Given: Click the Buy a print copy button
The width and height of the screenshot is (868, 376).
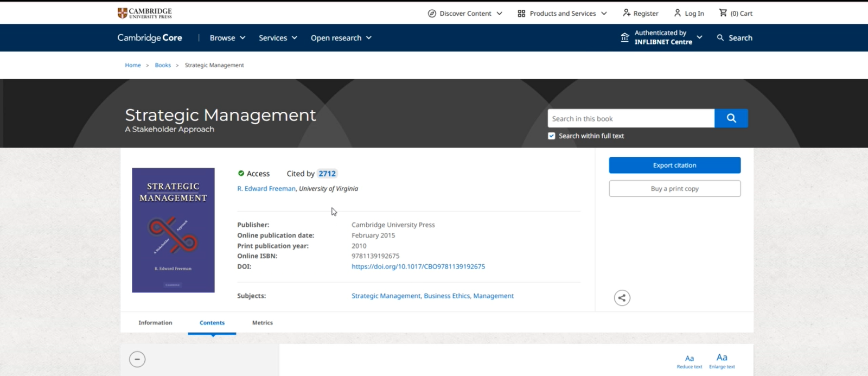Looking at the screenshot, I should pyautogui.click(x=674, y=189).
